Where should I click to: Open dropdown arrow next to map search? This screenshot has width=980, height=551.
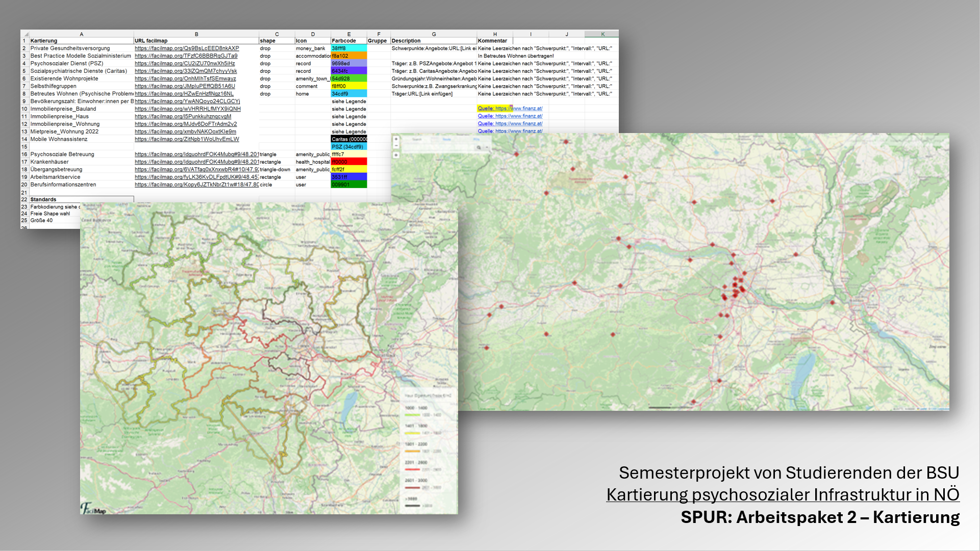click(487, 147)
